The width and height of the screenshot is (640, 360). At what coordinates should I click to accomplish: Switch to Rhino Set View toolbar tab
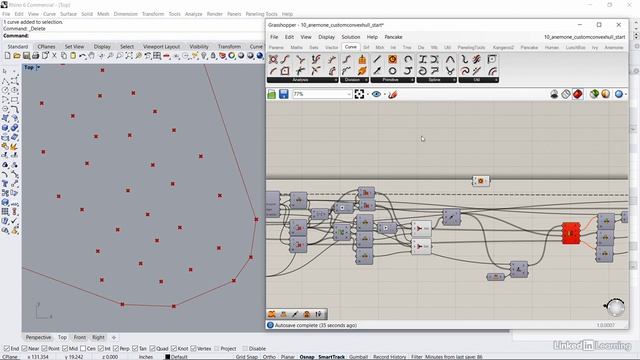(x=74, y=47)
